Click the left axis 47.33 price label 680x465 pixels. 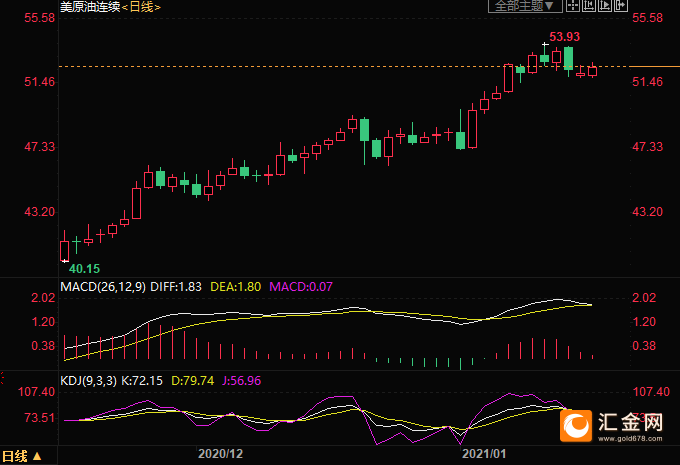[40, 147]
